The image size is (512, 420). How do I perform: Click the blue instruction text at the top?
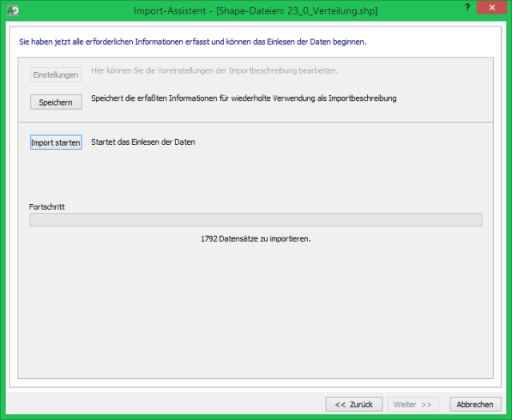(x=192, y=41)
